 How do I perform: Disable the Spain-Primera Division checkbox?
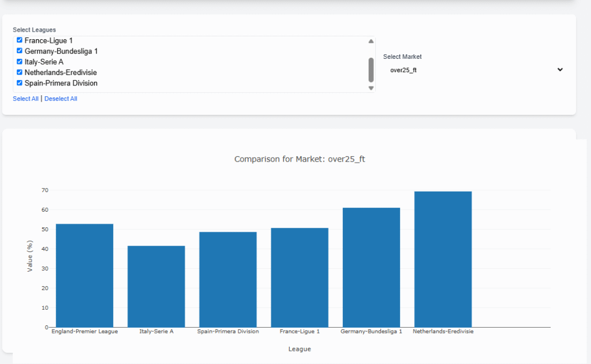[20, 82]
